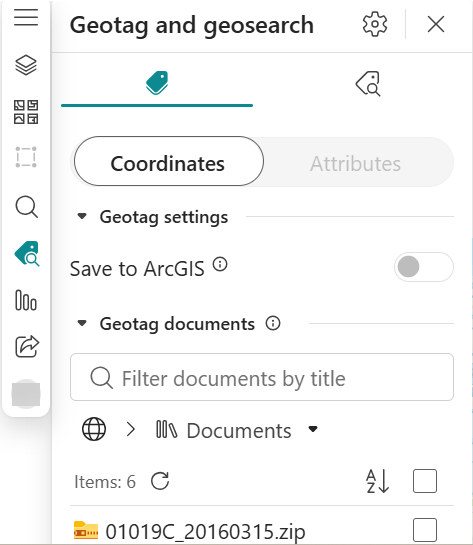This screenshot has height=545, width=473.
Task: Show info for Geotag documents
Action: pos(273,323)
